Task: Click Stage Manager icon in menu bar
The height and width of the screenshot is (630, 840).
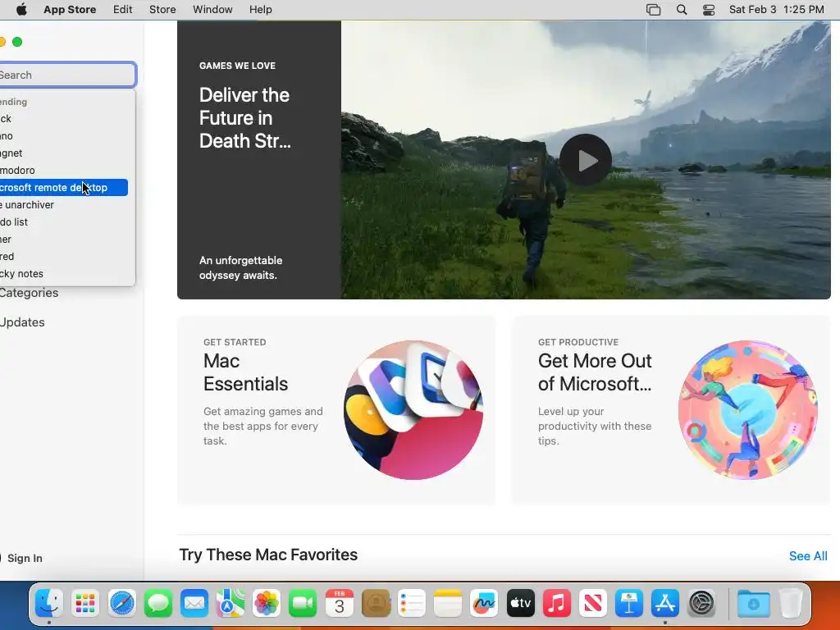Action: (x=653, y=10)
